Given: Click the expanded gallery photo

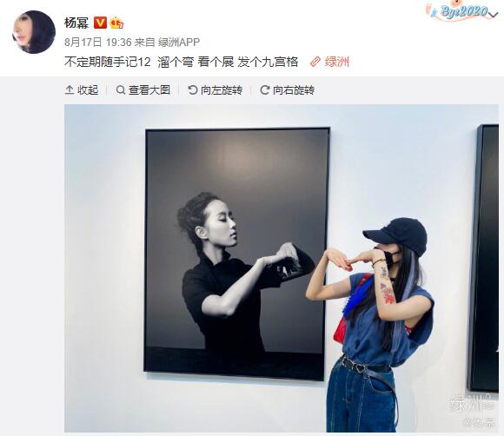Looking at the screenshot, I should 282,268.
